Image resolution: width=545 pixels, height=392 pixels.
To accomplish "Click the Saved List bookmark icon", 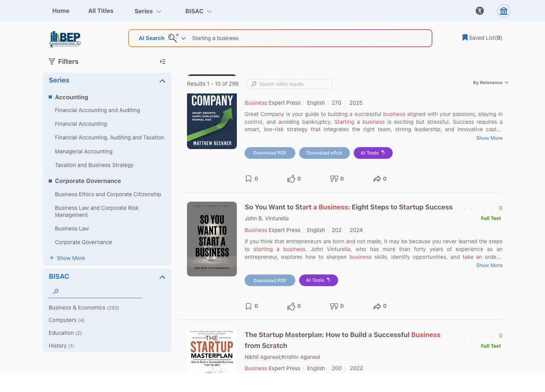I will click(x=465, y=38).
